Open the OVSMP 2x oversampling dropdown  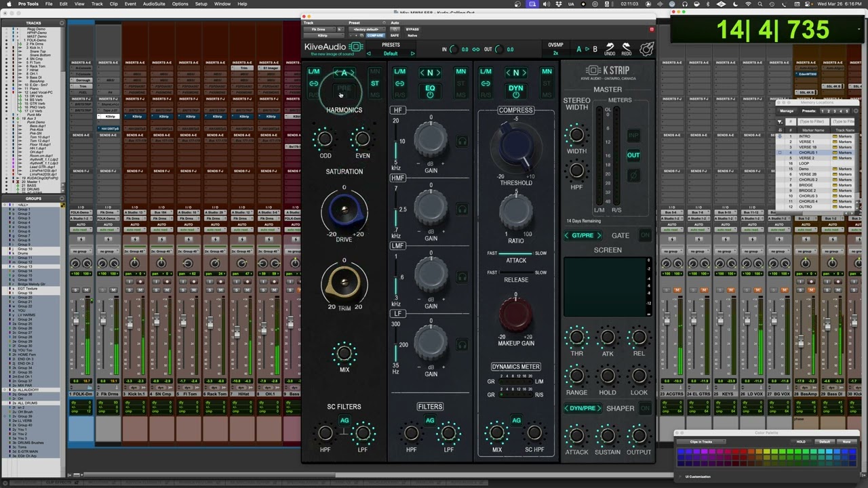[x=556, y=53]
